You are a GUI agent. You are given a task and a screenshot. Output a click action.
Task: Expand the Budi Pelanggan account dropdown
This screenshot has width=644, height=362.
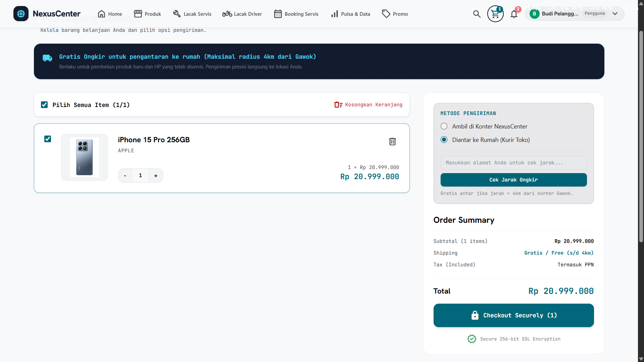coord(615,14)
